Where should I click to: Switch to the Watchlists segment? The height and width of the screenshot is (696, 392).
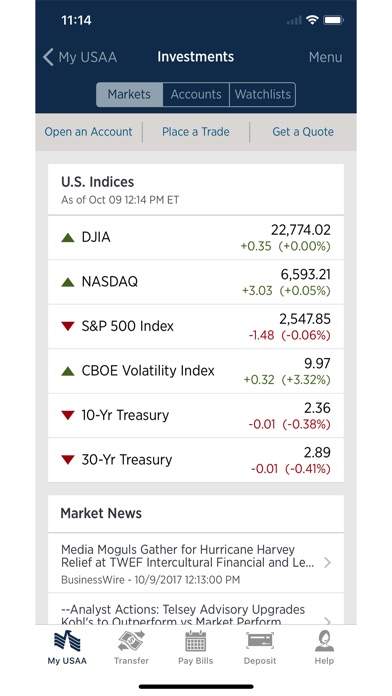tap(262, 94)
